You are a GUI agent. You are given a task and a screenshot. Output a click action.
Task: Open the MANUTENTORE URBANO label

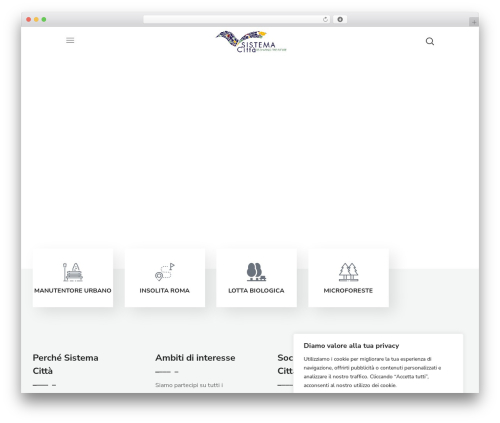[x=73, y=291]
